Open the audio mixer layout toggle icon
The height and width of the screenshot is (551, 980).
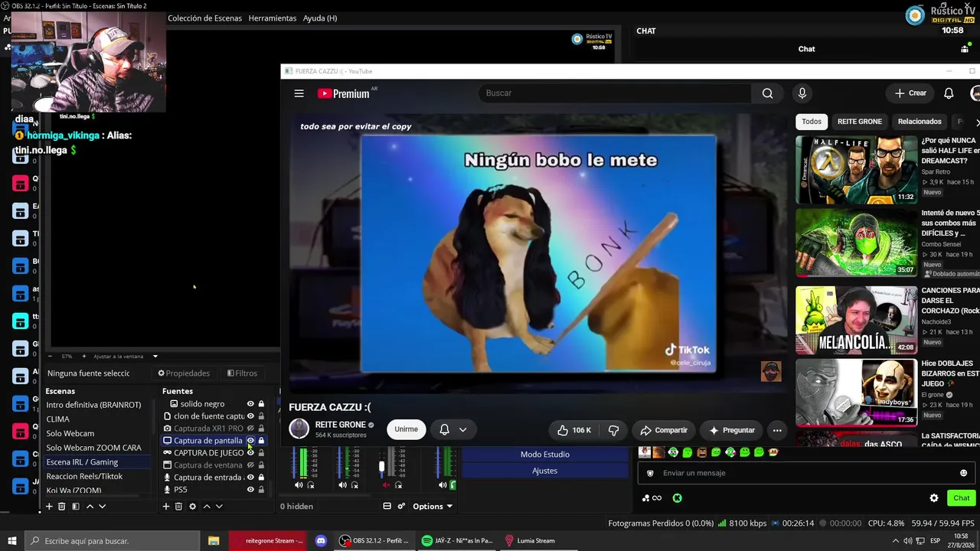[x=387, y=507]
